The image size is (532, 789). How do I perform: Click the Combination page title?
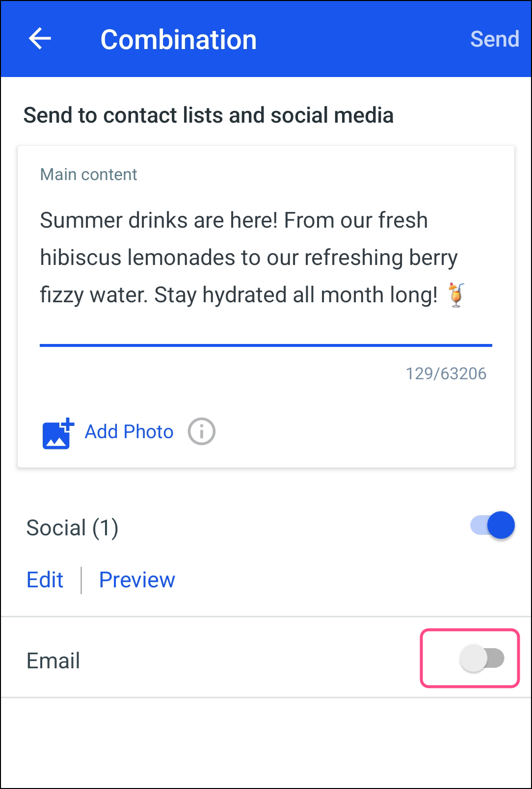point(178,40)
